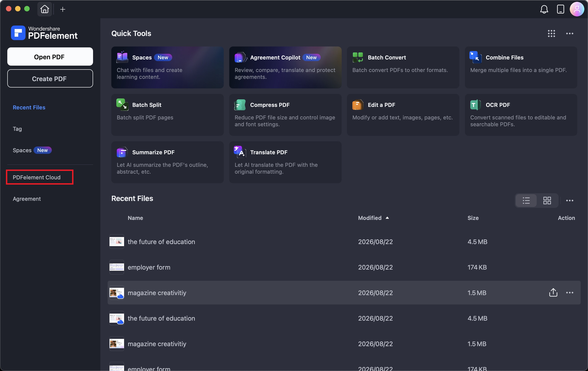
Task: Add a new tab with plus icon
Action: pyautogui.click(x=63, y=9)
